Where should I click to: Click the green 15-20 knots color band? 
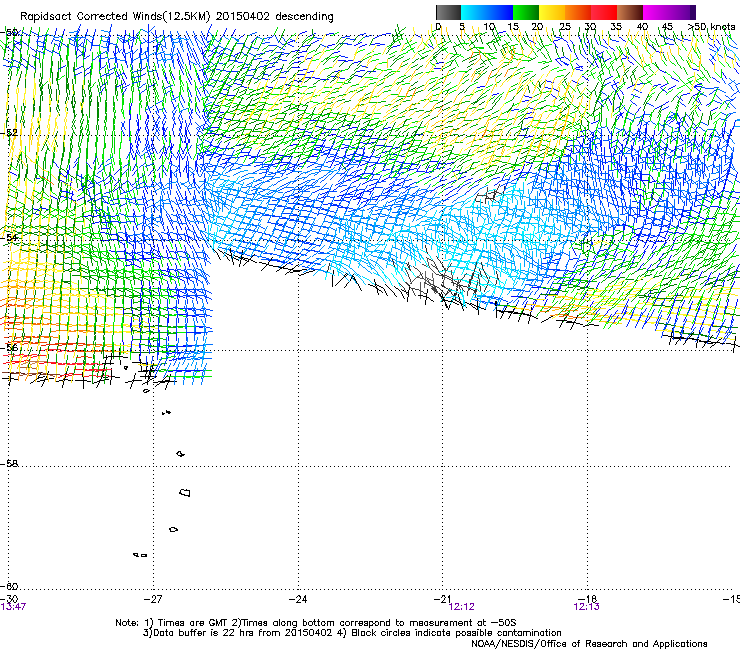(x=526, y=12)
